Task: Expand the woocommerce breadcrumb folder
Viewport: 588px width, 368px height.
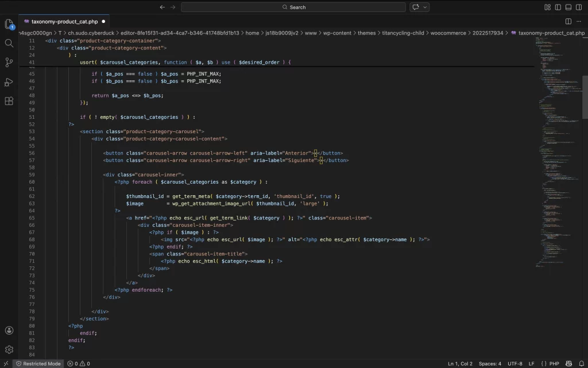Action: click(x=447, y=33)
